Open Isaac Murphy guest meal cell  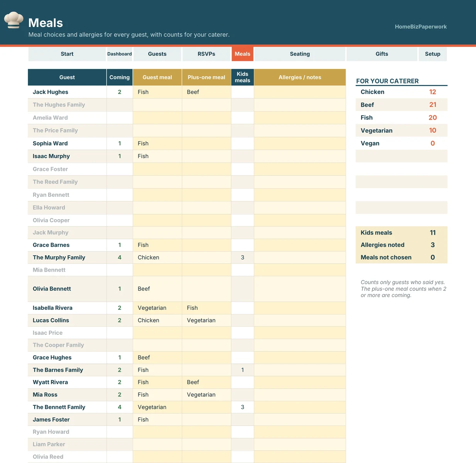[157, 156]
